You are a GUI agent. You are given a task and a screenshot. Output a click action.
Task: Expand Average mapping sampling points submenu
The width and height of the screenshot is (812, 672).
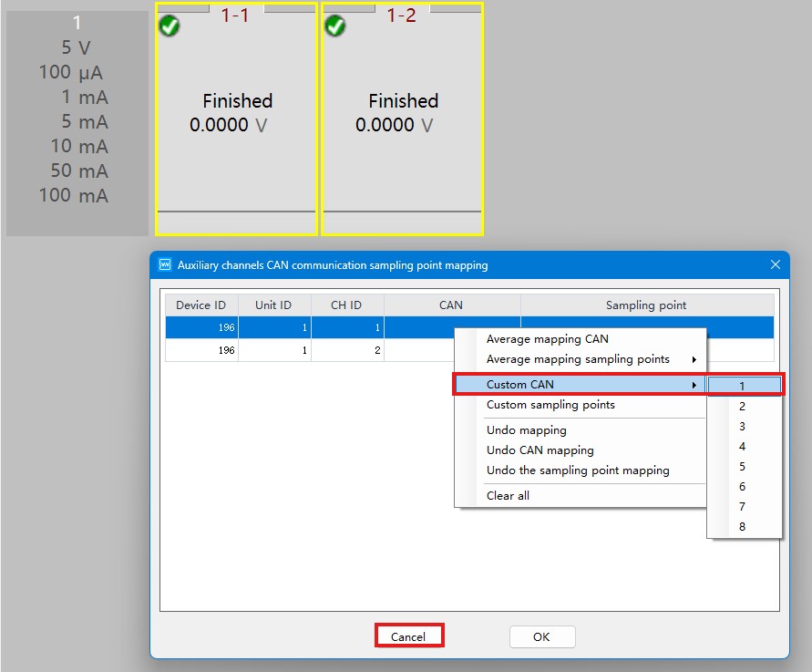coord(580,359)
